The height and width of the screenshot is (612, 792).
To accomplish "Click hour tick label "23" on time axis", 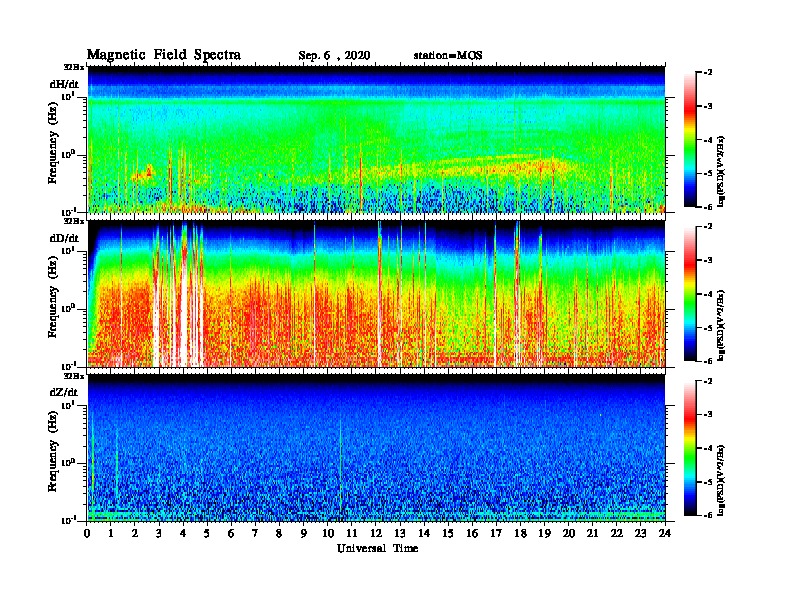I will (x=640, y=534).
